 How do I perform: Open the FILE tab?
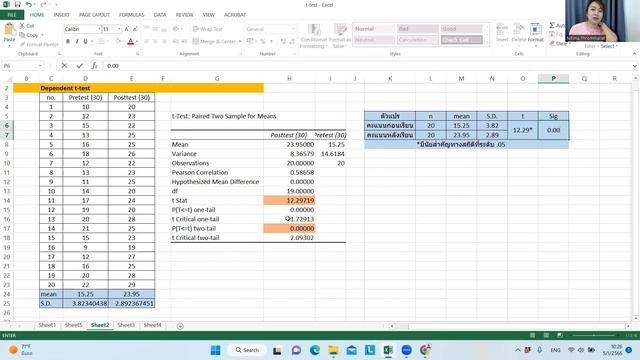point(12,15)
